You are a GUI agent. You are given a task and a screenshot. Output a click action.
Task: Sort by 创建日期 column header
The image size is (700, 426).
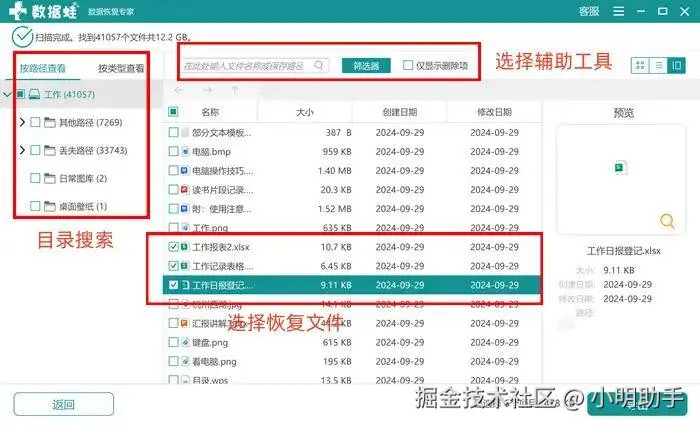400,112
